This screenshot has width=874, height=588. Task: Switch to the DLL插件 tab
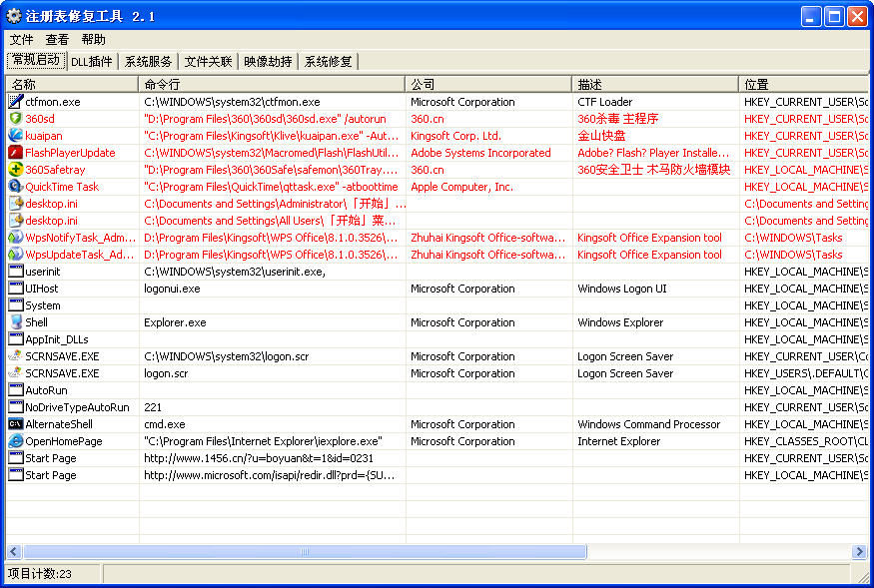[92, 62]
